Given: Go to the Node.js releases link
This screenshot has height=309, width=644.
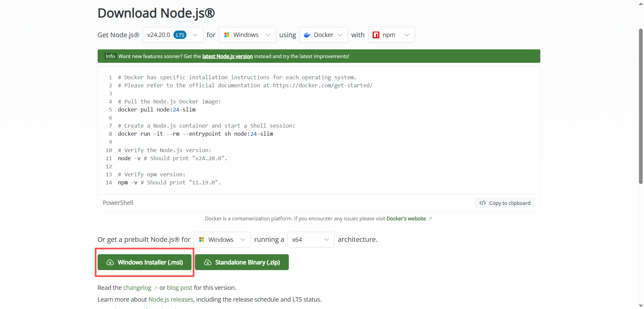Looking at the screenshot, I should [171, 300].
